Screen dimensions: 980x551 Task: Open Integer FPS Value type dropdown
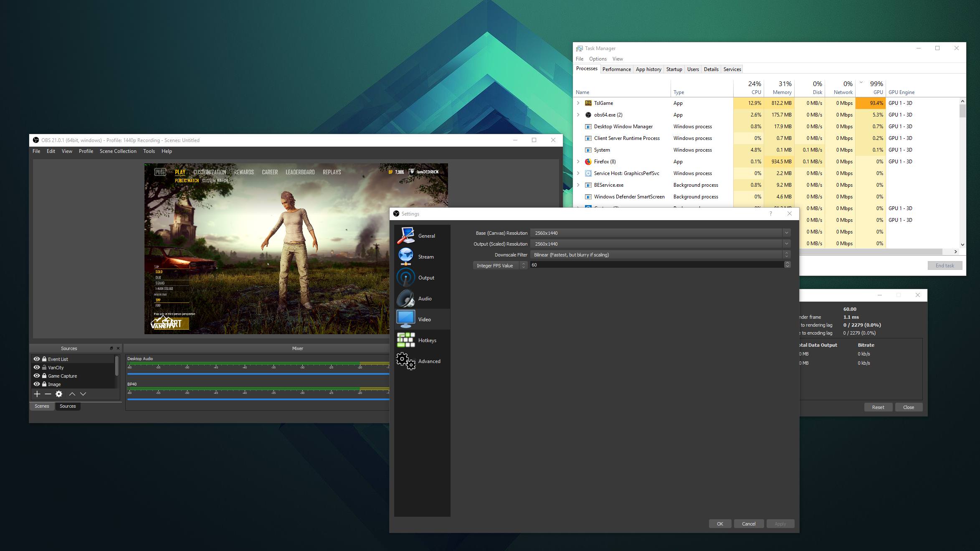[x=500, y=265]
